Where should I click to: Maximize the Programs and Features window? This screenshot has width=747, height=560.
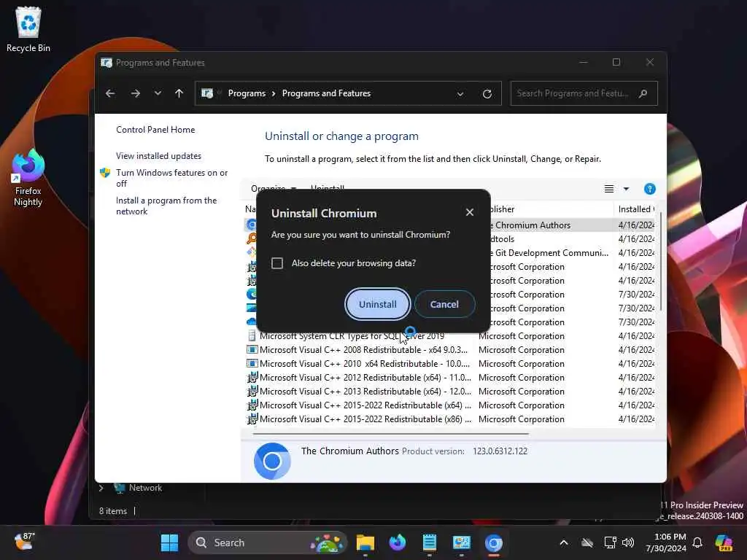coord(616,63)
